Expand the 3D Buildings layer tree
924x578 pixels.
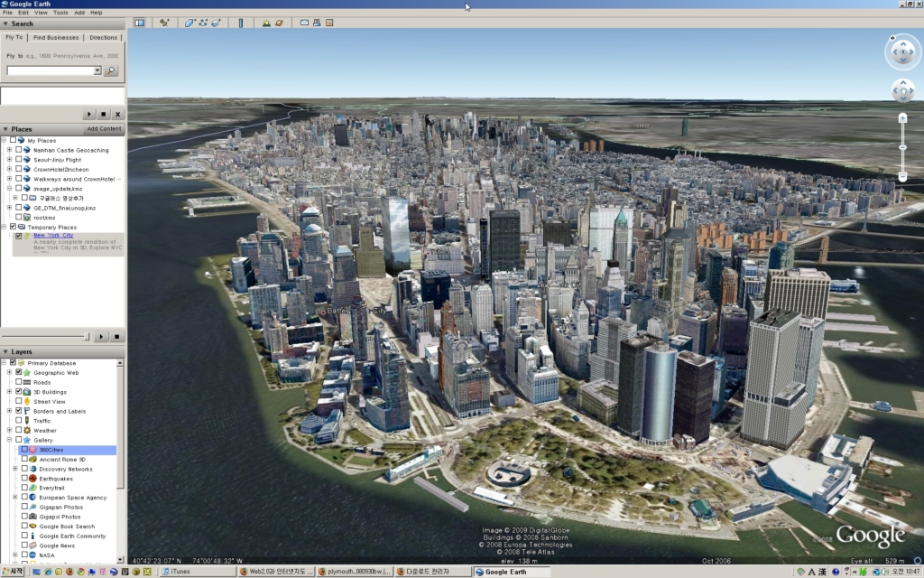pos(9,392)
